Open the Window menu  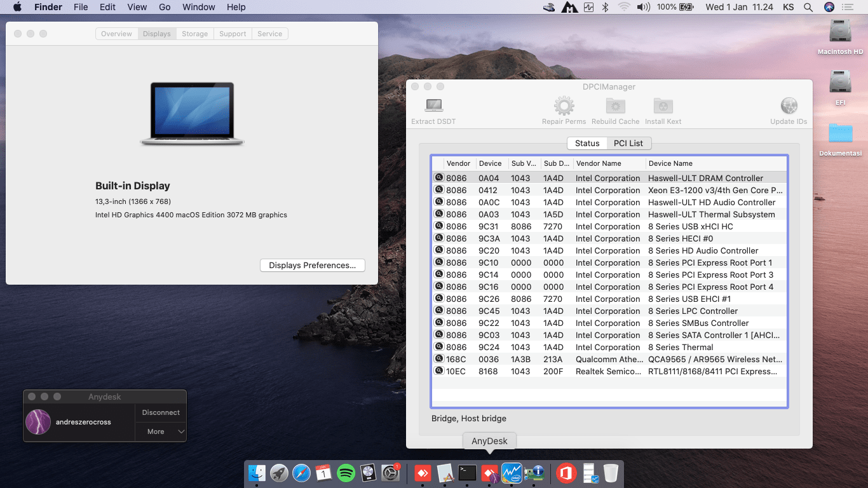[198, 7]
